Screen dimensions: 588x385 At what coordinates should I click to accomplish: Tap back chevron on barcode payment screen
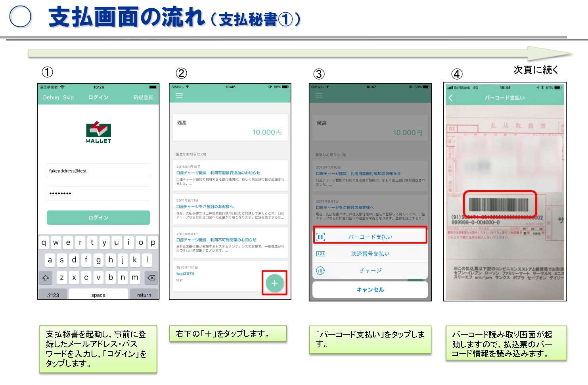point(450,98)
